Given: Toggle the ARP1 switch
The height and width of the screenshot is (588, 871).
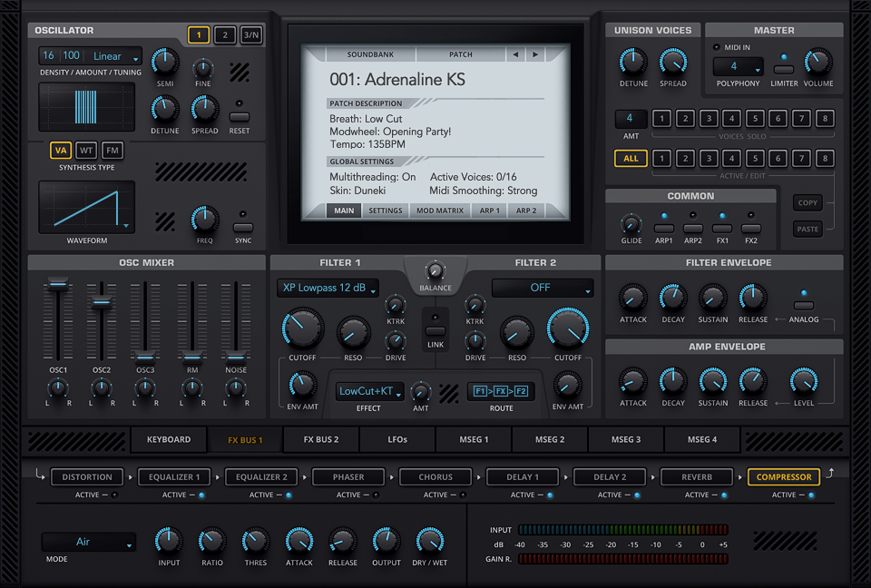Looking at the screenshot, I should tap(664, 229).
